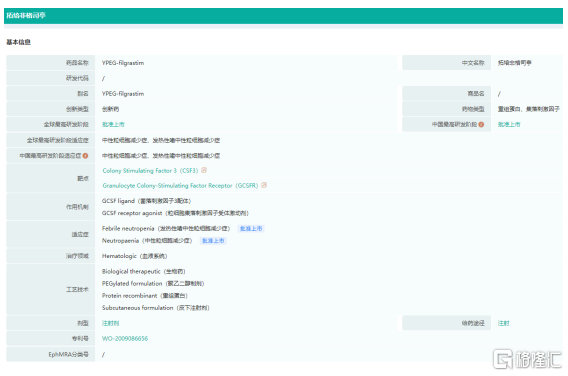Click the orange info icon beside 中国最高研发阶段 on the right
This screenshot has height=376, width=568.
click(481, 124)
